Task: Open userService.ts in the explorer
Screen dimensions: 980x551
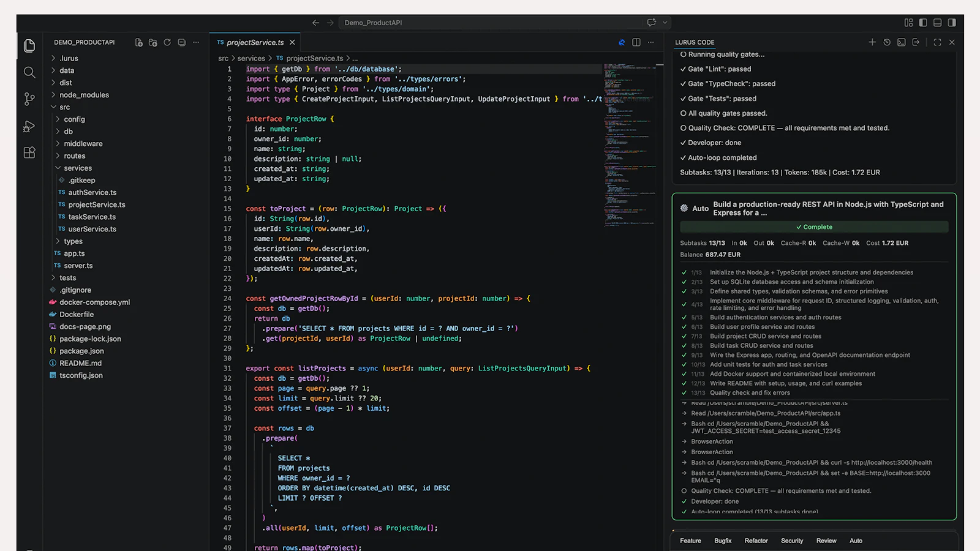Action: 92,229
